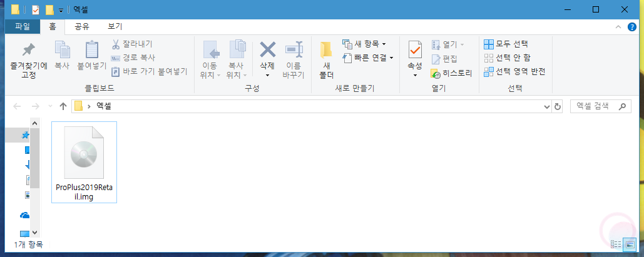Viewport: 644px width, 257px height.
Task: Click the navigation back arrow
Action: click(18, 107)
